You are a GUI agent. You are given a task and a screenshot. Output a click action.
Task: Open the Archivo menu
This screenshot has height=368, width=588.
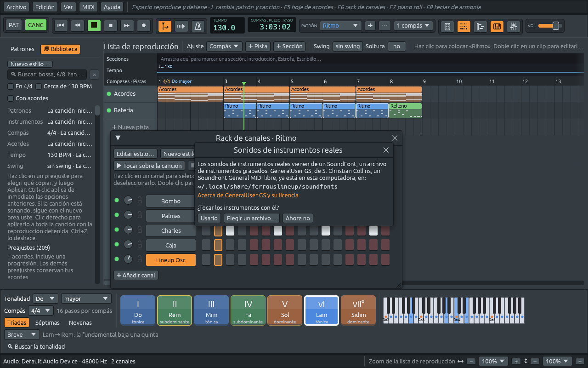tap(16, 7)
